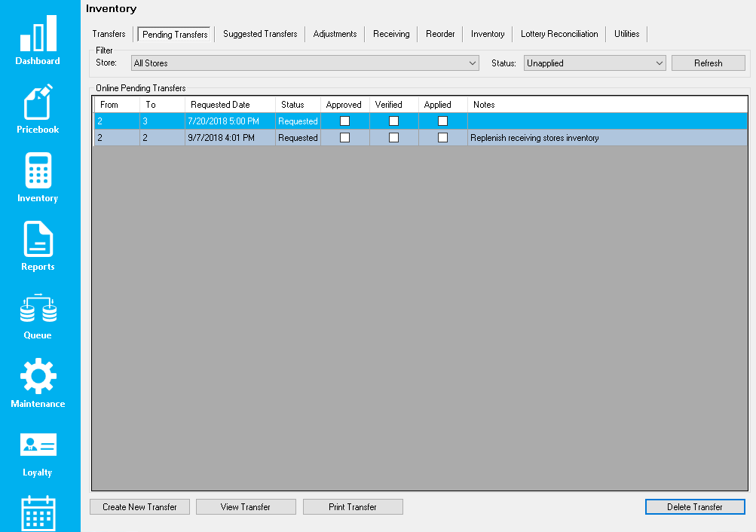
Task: Sort by the From column header
Action: pyautogui.click(x=117, y=105)
